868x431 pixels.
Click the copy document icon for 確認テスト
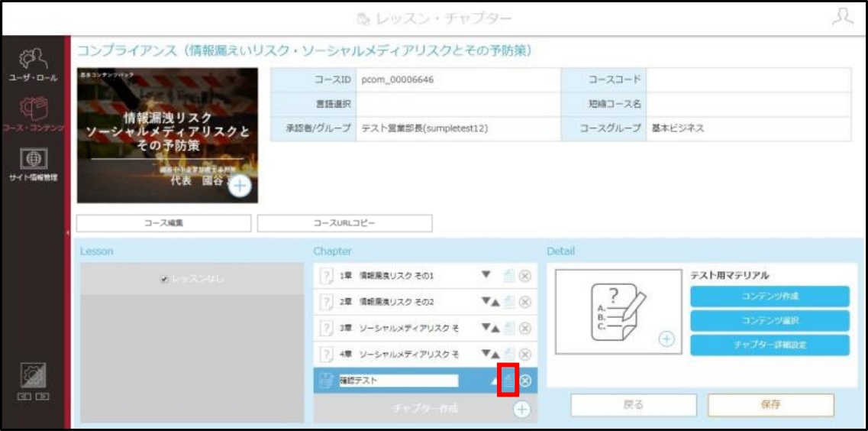(x=509, y=381)
